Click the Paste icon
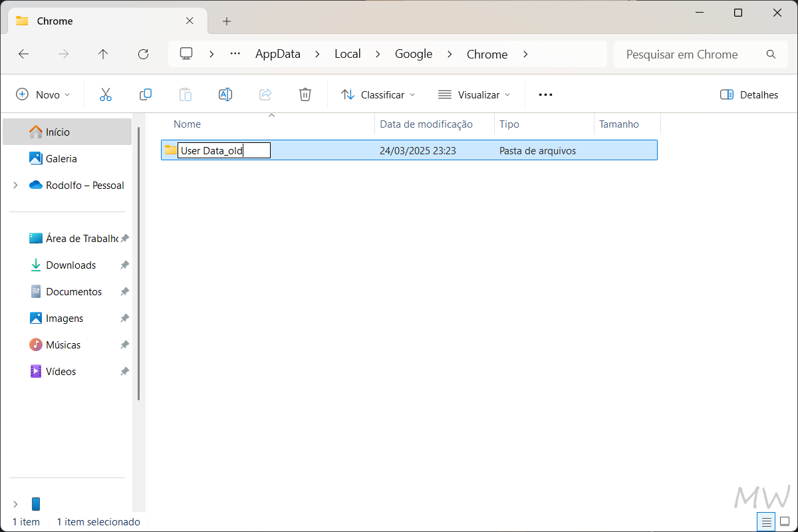Screen dimensions: 798x532 186,94
